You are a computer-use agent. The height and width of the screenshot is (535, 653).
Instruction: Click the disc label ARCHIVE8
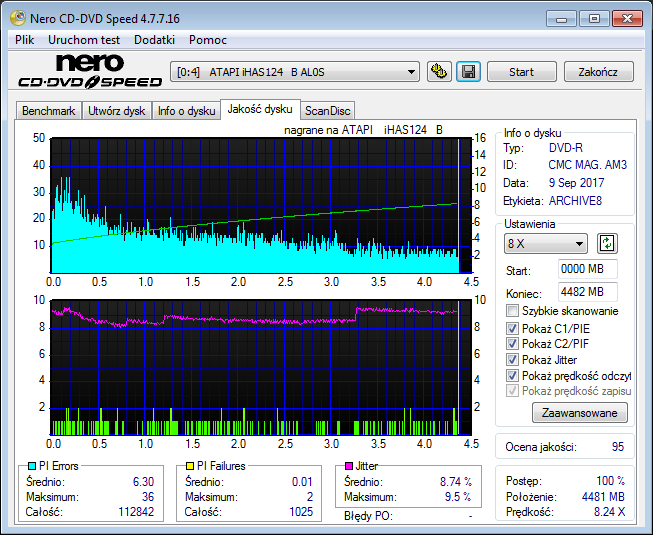[x=575, y=201]
